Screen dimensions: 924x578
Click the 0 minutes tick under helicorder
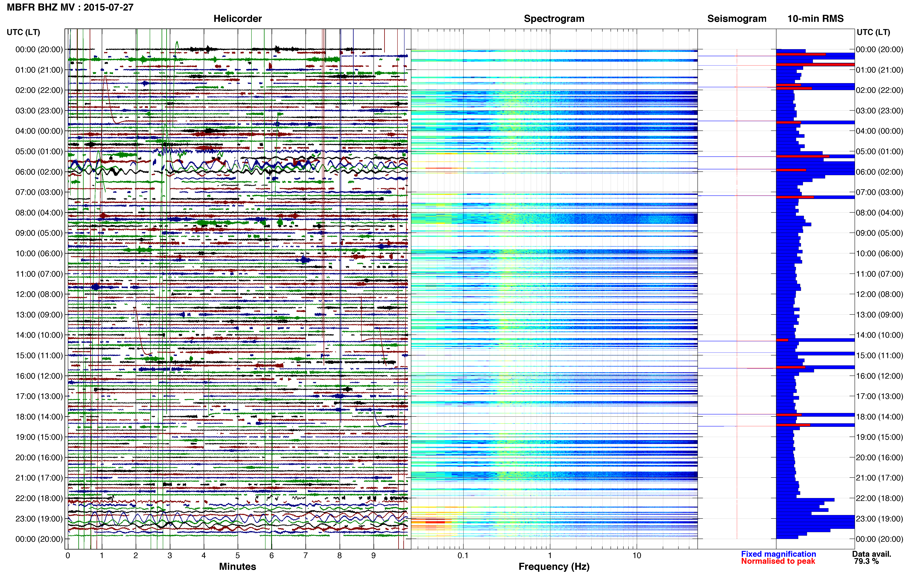click(x=68, y=555)
